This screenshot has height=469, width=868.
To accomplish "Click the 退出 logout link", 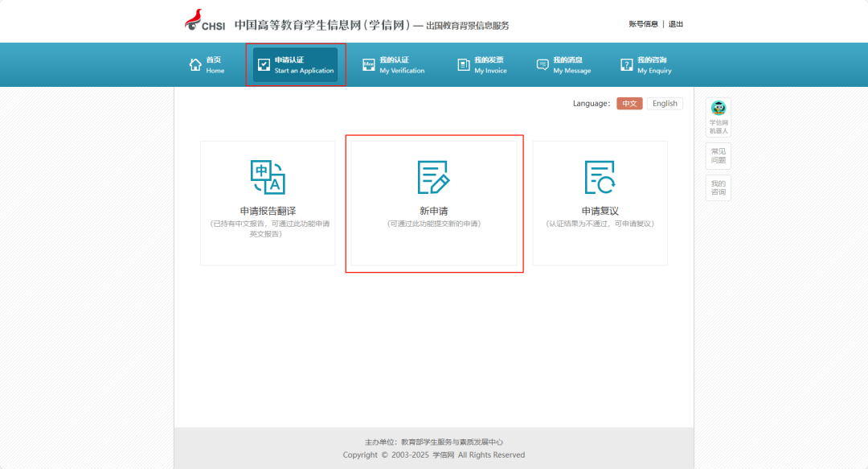I will [x=675, y=24].
